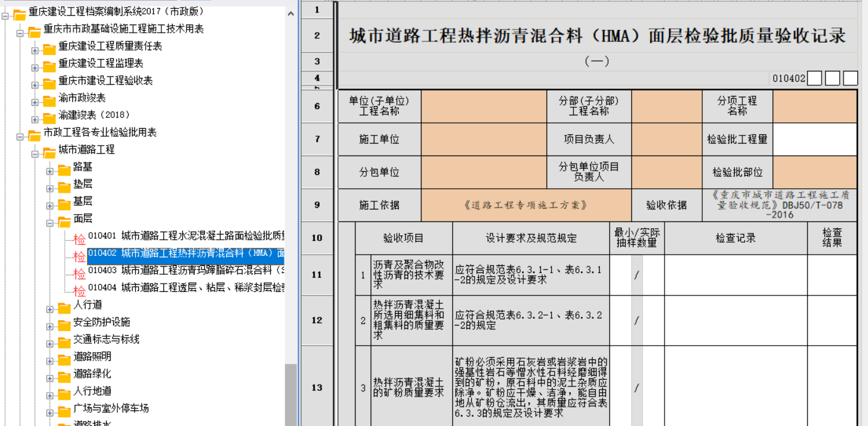Expand the 道路照明 folder node

[50, 361]
